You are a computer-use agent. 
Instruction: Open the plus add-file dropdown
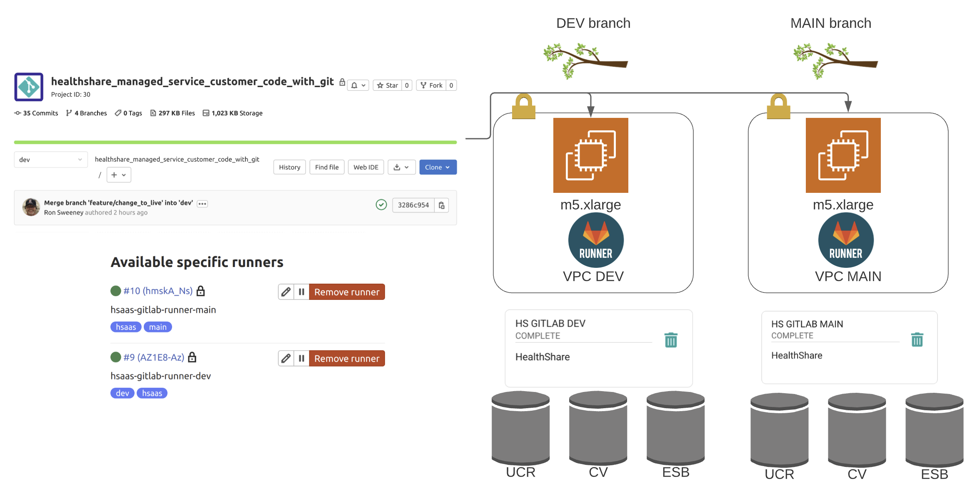[x=119, y=175]
